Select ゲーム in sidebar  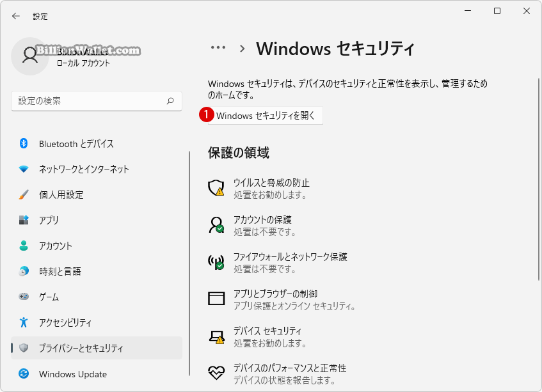(x=97, y=297)
